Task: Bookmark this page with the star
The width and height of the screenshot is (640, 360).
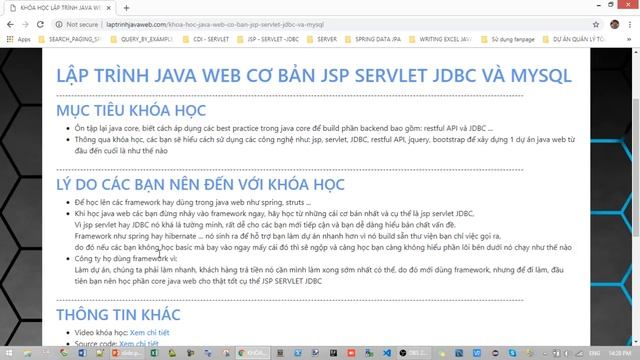Action: 596,24
